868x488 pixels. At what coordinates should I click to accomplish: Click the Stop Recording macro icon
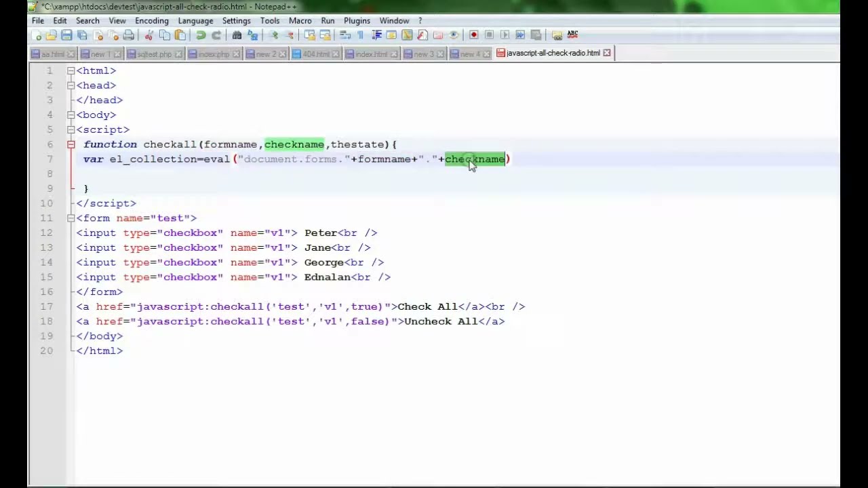click(489, 35)
